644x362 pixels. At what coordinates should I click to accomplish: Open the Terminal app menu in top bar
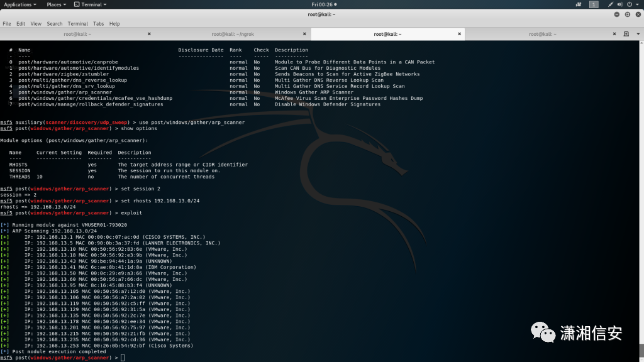coord(91,4)
